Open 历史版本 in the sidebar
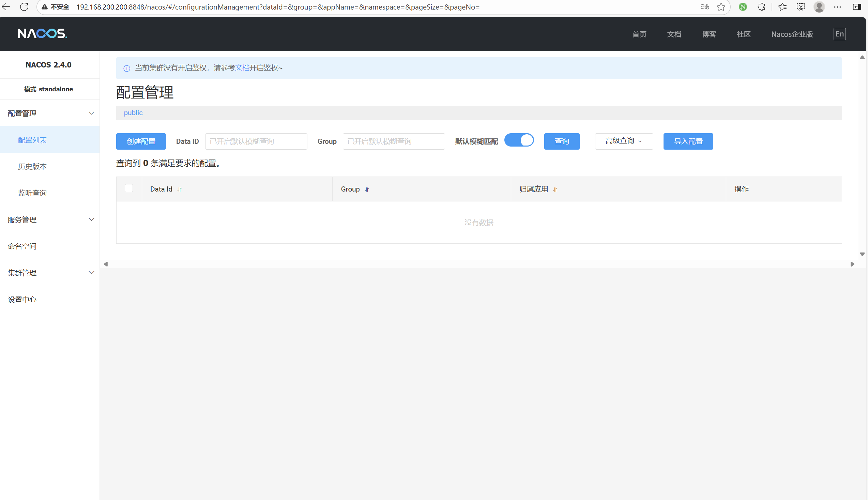 (x=32, y=167)
